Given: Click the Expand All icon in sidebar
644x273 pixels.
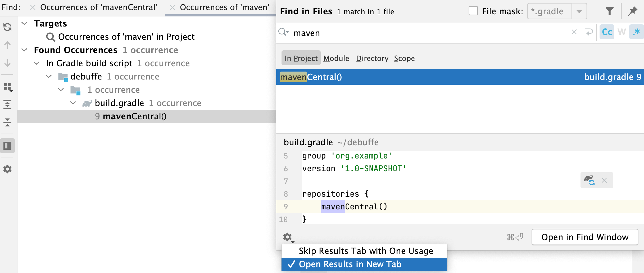Looking at the screenshot, I should 7,104.
